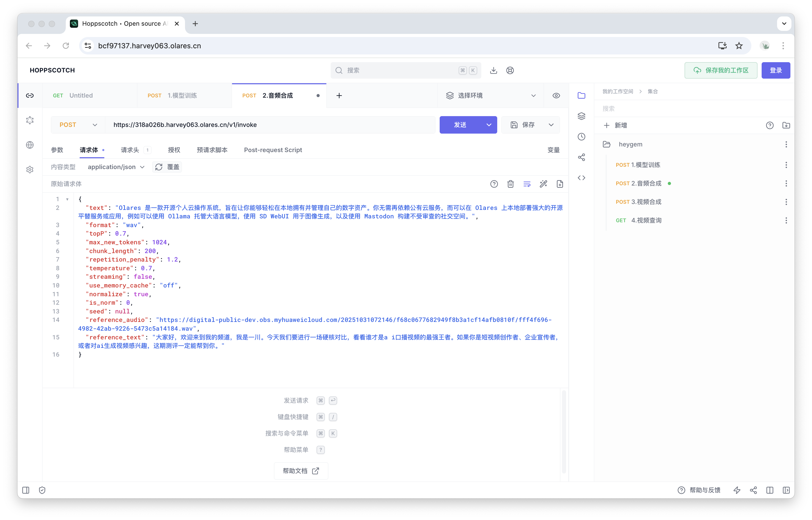Open Settings gear in left sidebar
Viewport: 812px width, 520px height.
30,170
